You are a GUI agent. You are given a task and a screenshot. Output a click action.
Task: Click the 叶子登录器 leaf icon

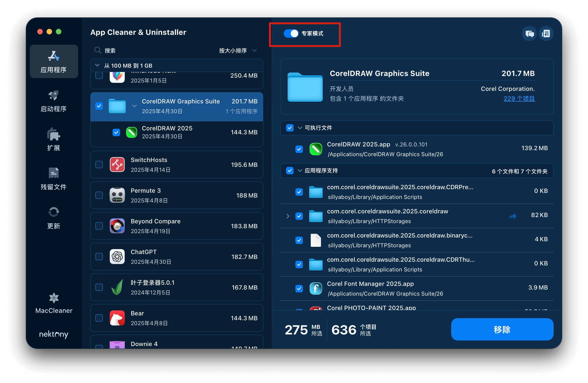click(x=117, y=287)
